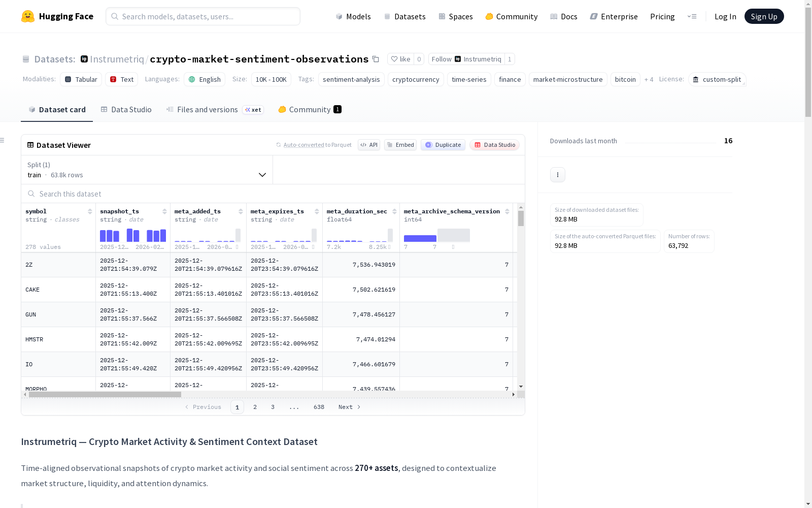The image size is (812, 508).
Task: Click the Log In link
Action: 725,16
